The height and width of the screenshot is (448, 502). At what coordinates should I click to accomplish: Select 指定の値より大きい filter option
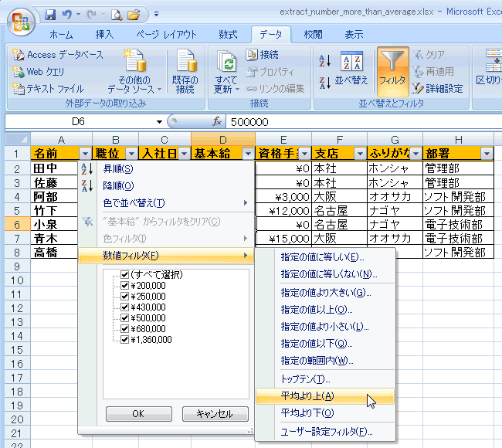[x=325, y=293]
